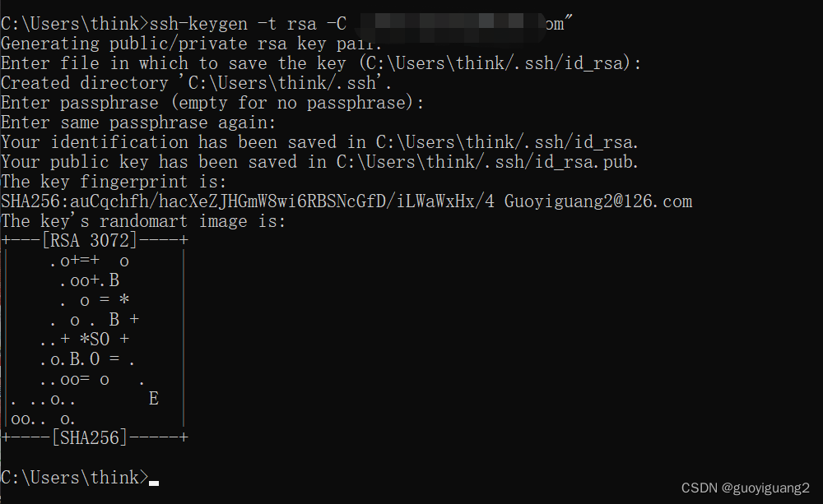823x504 pixels.
Task: Click the Guoyiguang2@126.com email text
Action: coord(598,201)
